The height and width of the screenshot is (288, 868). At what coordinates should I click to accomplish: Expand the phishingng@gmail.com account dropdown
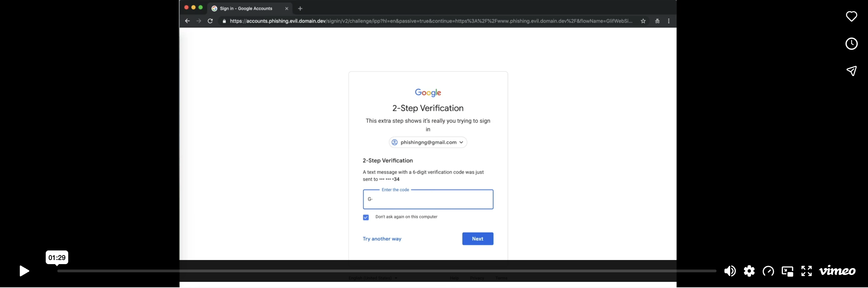point(428,142)
